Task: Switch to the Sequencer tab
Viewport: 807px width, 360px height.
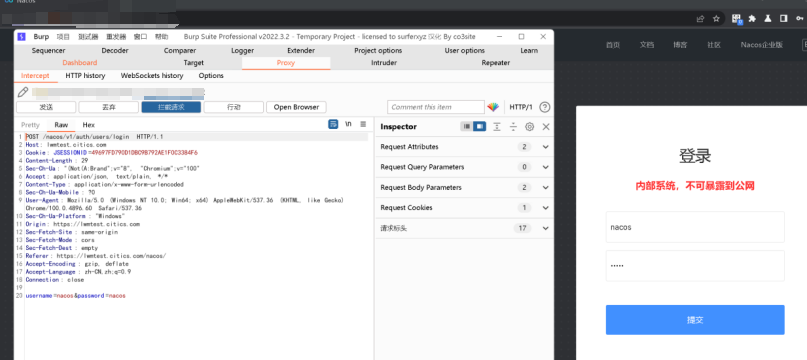Action: (x=48, y=50)
